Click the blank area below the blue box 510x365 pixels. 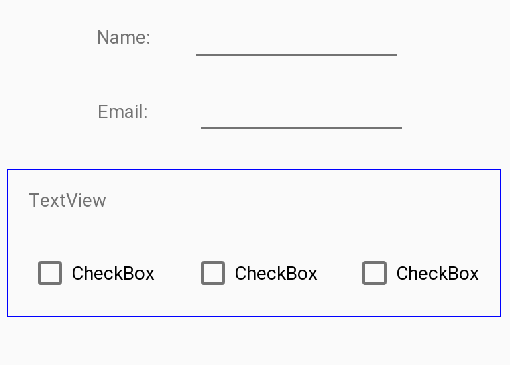click(x=254, y=342)
